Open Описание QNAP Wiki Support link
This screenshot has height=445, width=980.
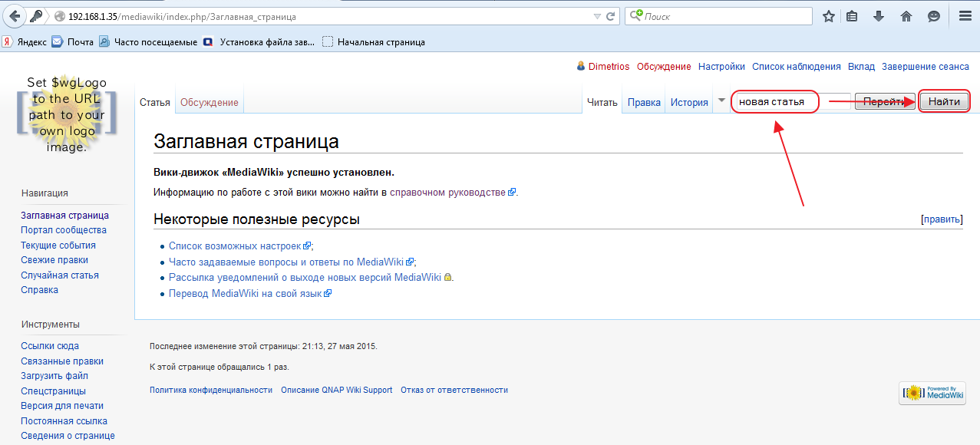tap(337, 390)
